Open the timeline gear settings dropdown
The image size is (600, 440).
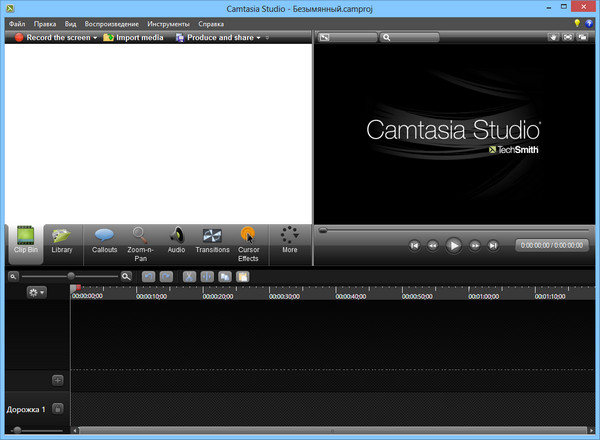pyautogui.click(x=38, y=292)
